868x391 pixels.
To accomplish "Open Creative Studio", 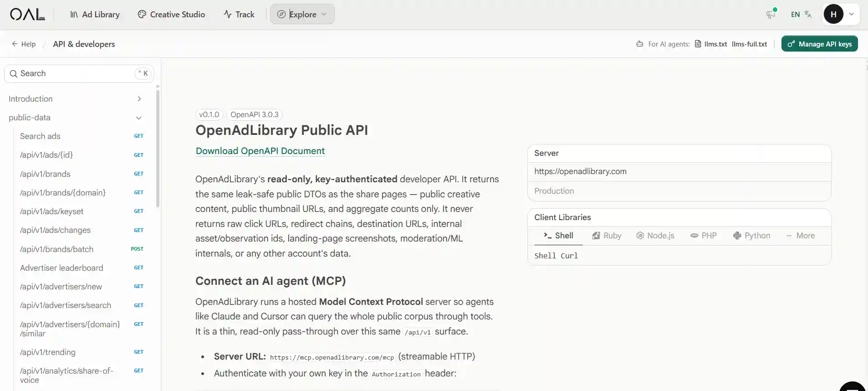I will (171, 15).
